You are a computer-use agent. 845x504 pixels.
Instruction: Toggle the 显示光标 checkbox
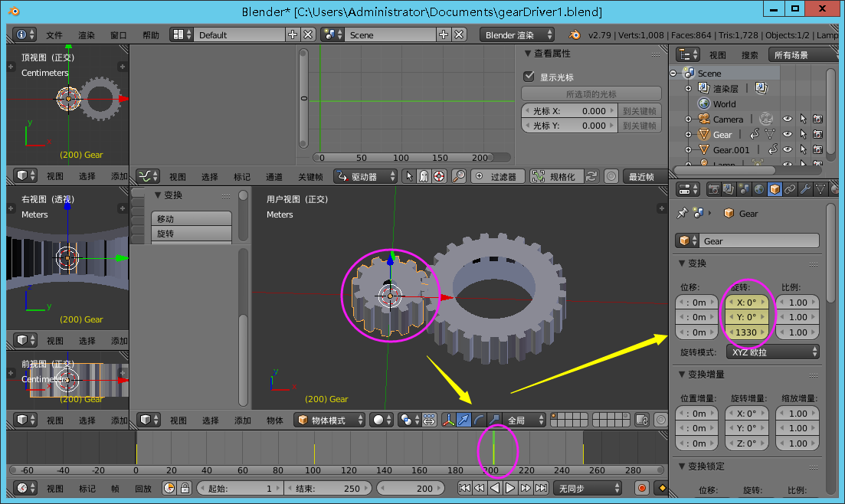point(529,77)
